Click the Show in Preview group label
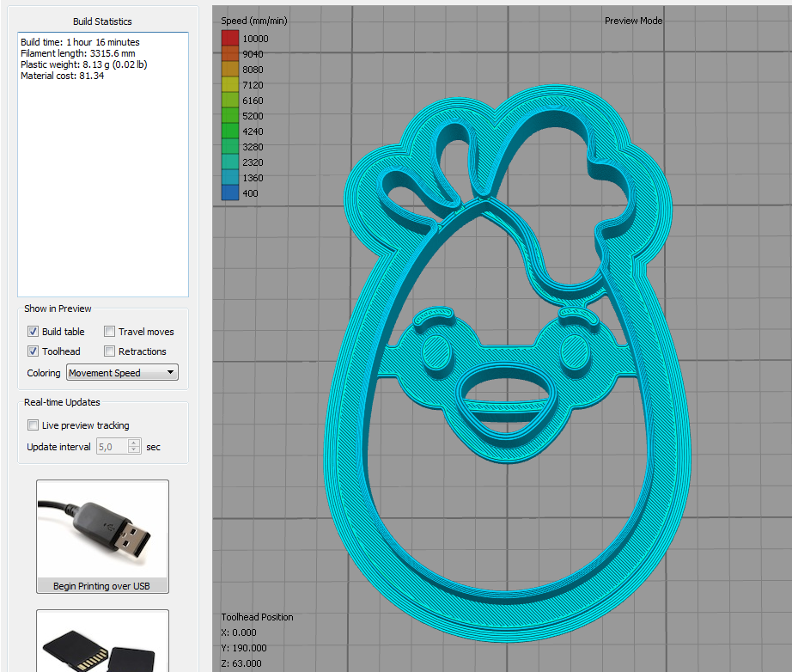 58,309
